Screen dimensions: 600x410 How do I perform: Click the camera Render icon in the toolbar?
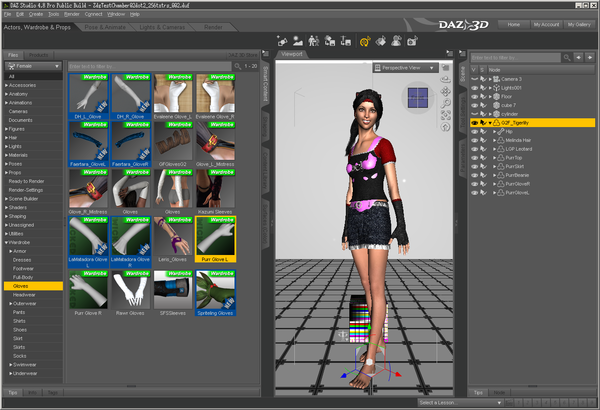click(x=412, y=41)
